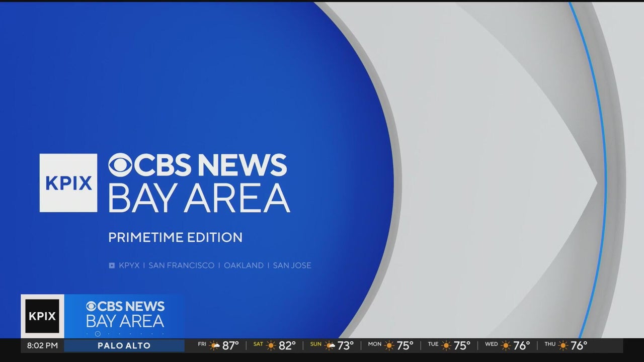The width and height of the screenshot is (644, 362).
Task: Click the OAKLAND city text
Action: 244,265
